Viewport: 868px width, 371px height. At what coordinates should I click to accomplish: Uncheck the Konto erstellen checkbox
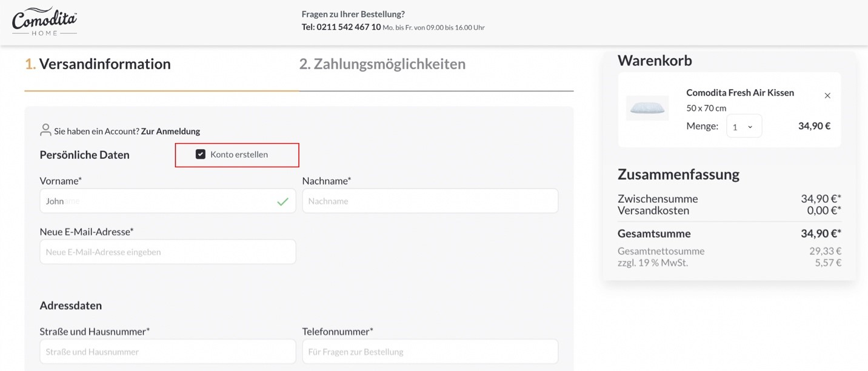click(x=201, y=155)
